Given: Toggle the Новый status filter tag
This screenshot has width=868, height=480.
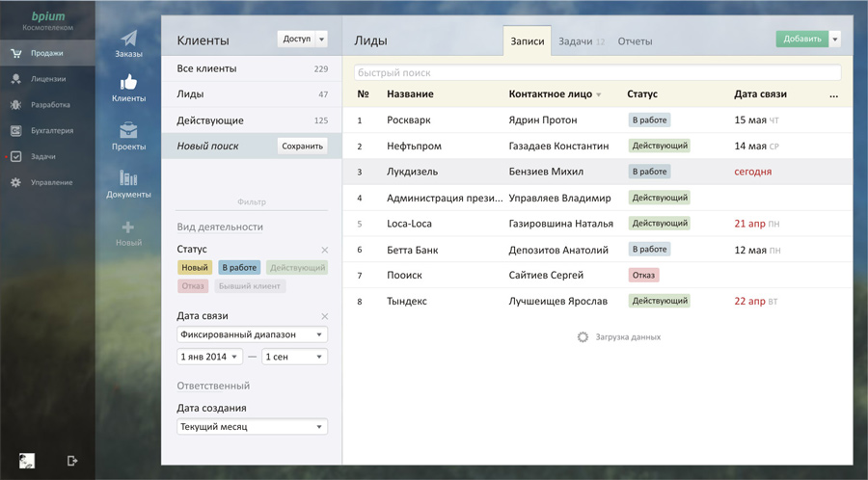Looking at the screenshot, I should (x=195, y=267).
